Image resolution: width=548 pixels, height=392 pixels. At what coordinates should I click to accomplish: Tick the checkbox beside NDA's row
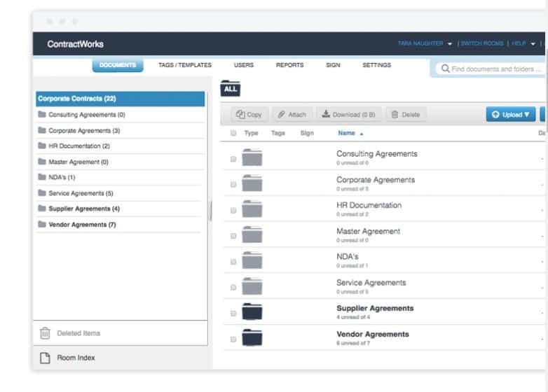click(233, 262)
